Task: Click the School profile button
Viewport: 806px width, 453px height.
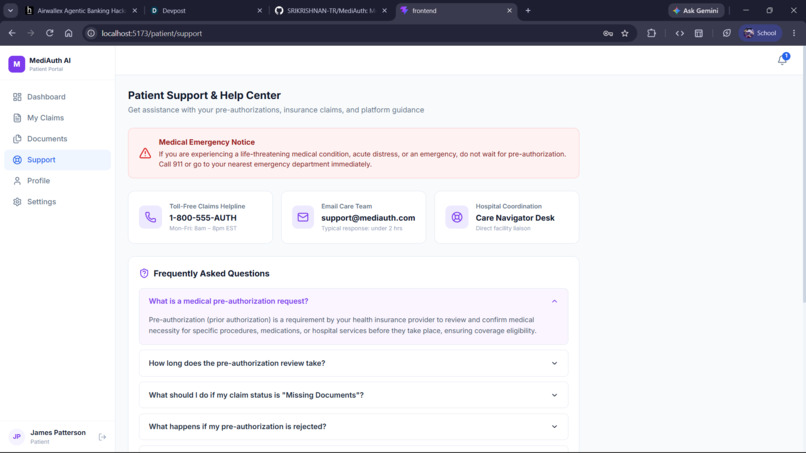Action: tap(760, 33)
